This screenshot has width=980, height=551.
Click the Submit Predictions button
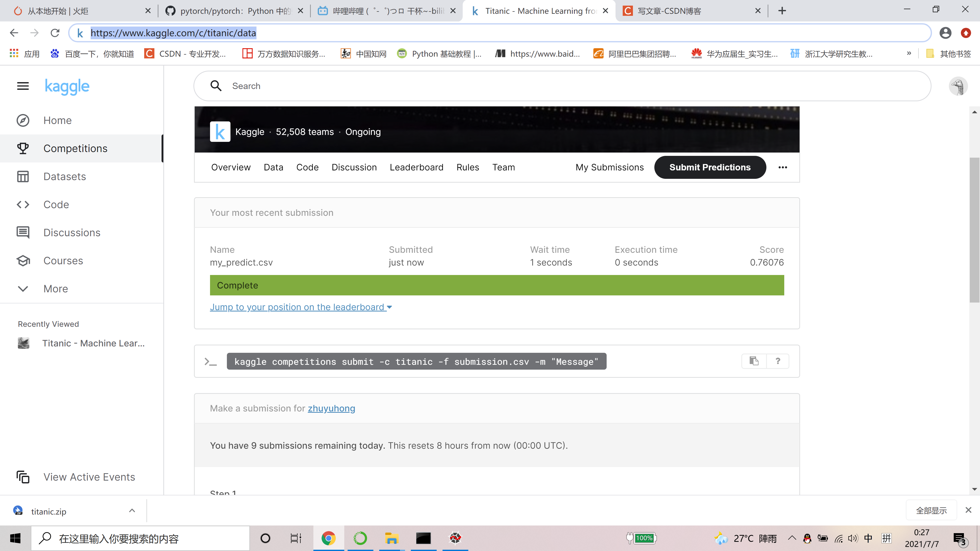(x=709, y=167)
